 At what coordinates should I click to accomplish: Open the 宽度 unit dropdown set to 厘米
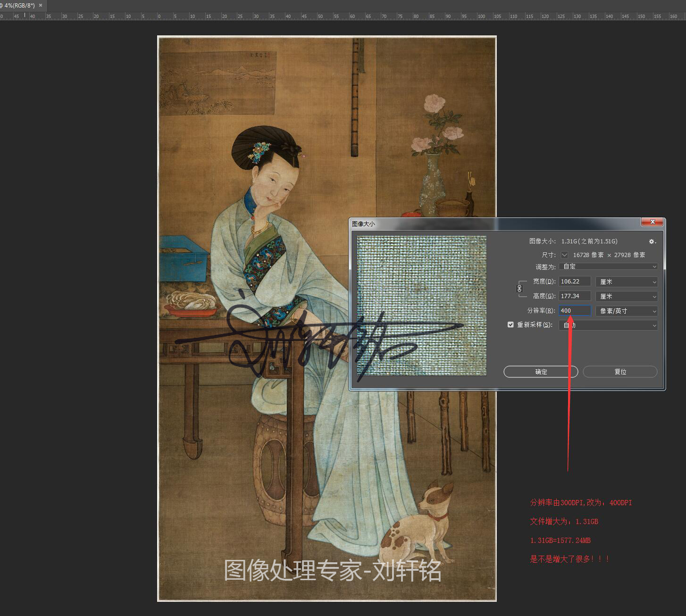point(627,282)
